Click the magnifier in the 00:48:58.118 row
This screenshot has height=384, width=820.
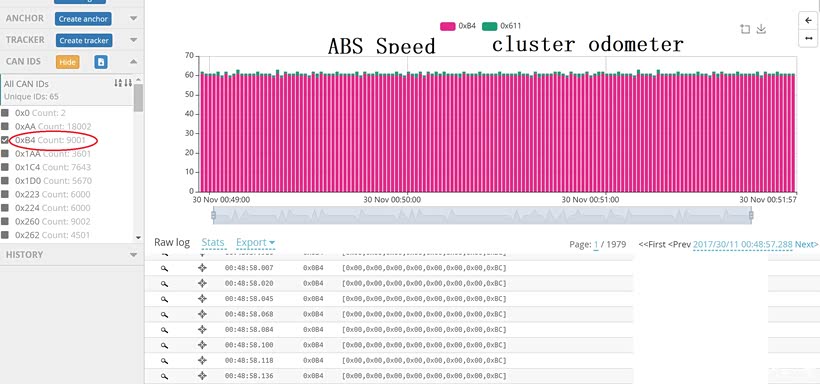[x=164, y=361]
